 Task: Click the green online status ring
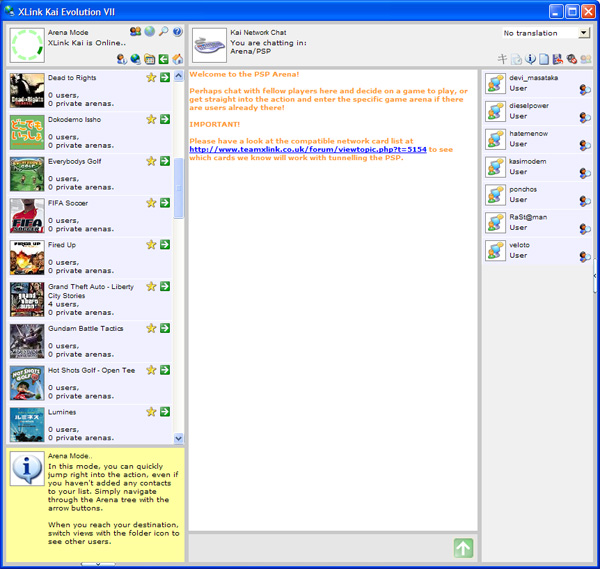click(27, 45)
